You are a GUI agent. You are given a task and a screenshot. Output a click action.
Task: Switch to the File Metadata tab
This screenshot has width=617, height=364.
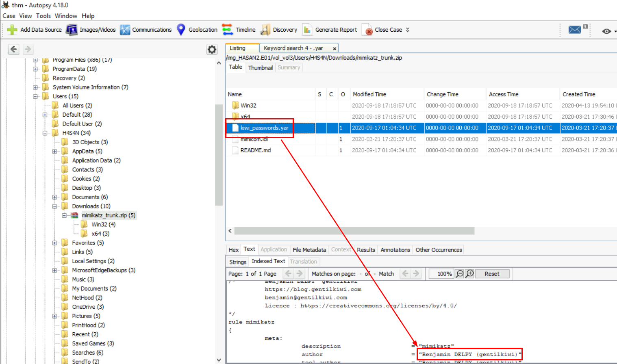(309, 250)
